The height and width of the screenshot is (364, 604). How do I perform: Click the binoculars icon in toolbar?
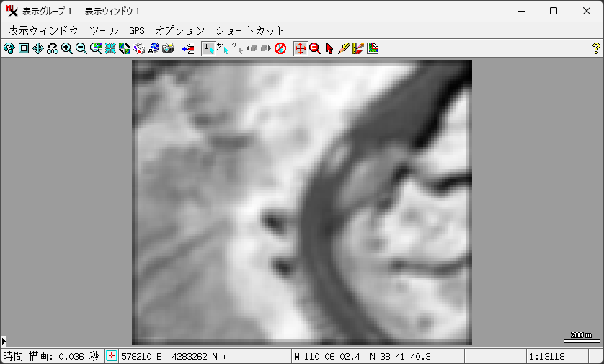pos(52,48)
